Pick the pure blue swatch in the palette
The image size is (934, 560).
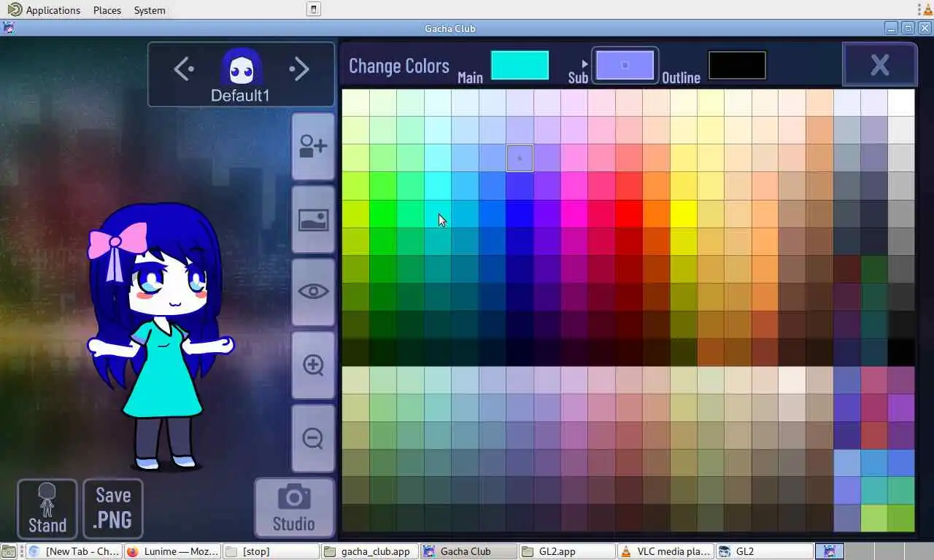(520, 214)
